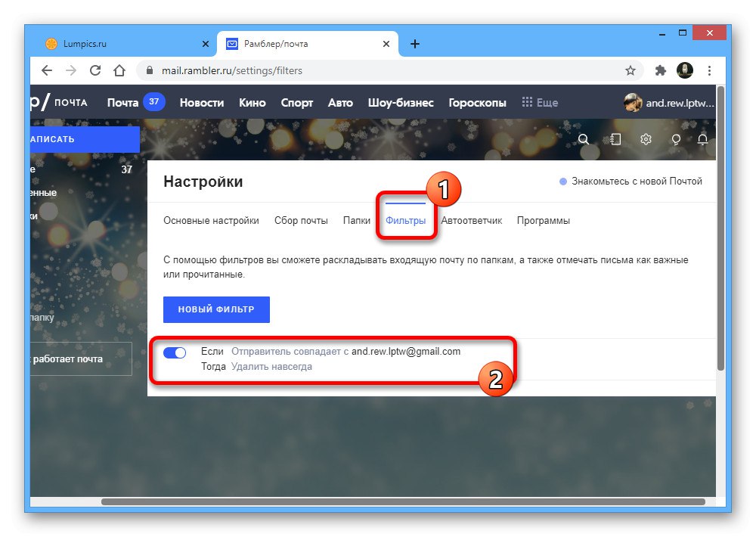This screenshot has width=756, height=537.
Task: Close the Lumpics.ru tab
Action: click(206, 44)
